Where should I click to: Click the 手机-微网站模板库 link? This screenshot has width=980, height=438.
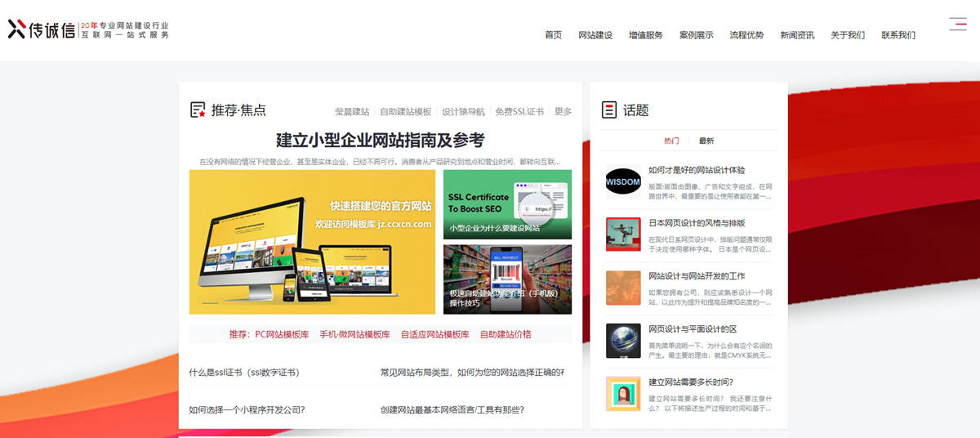(x=354, y=334)
